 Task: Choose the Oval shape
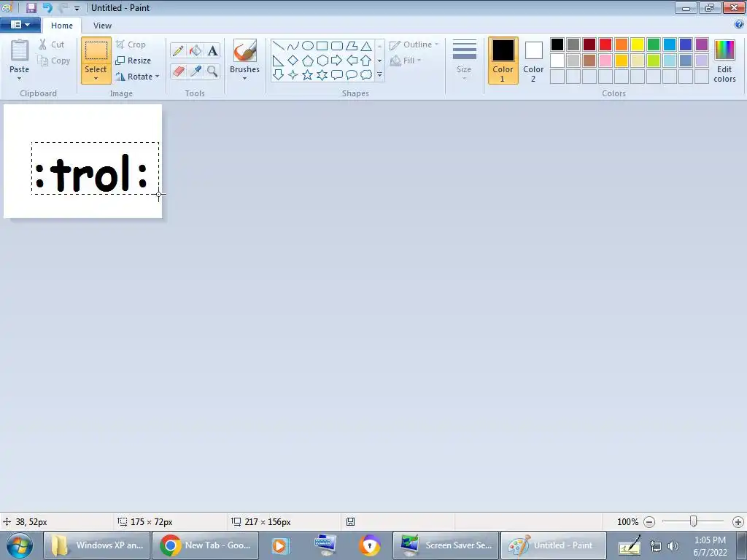tap(308, 46)
